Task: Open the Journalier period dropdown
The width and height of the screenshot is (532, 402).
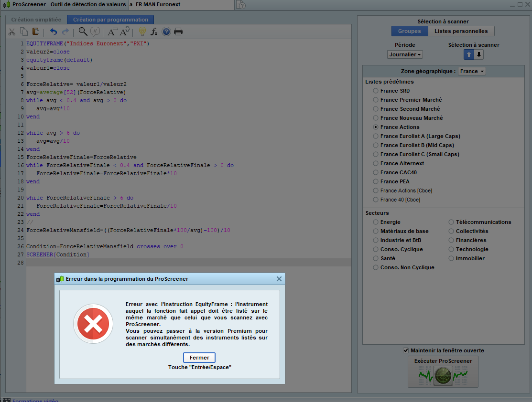Action: (405, 54)
